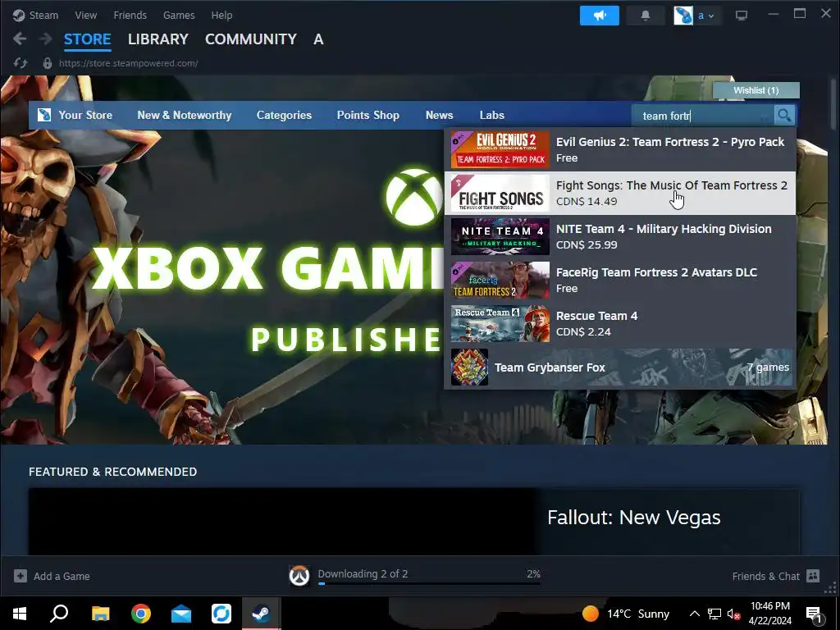Open the Labs link
The width and height of the screenshot is (840, 630).
492,115
